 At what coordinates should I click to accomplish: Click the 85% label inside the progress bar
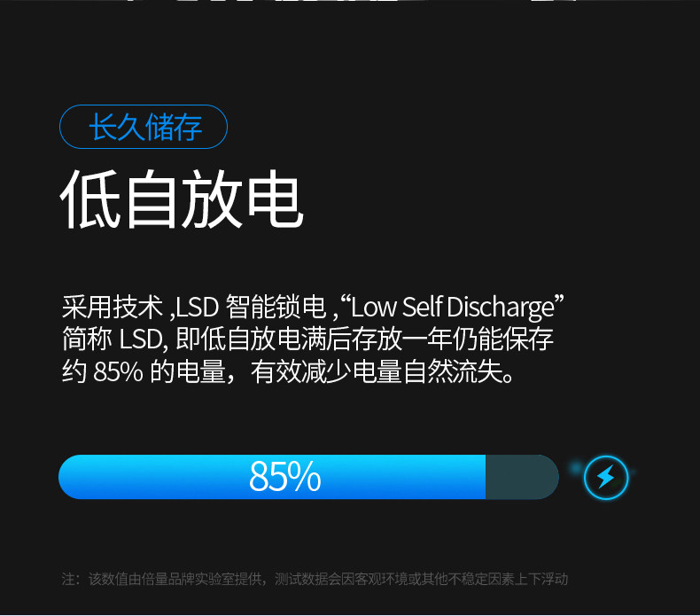[284, 477]
